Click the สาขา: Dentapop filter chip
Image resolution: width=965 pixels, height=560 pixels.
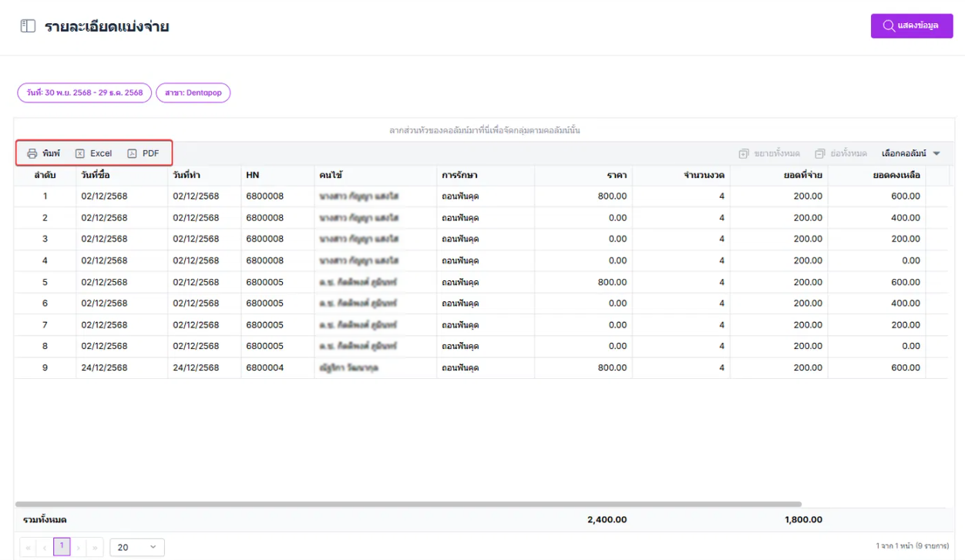(x=193, y=92)
